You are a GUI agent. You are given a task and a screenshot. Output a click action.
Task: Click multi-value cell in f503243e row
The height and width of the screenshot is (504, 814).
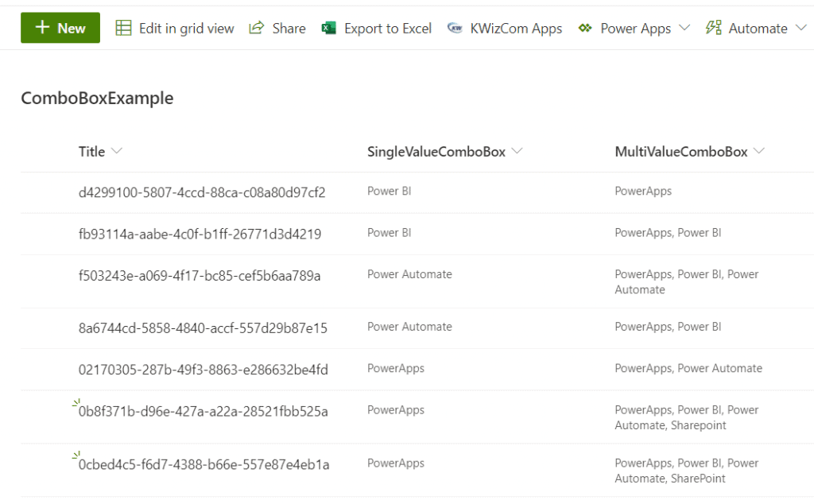click(687, 282)
